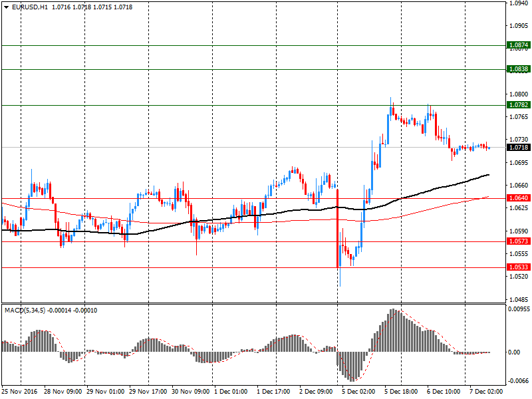This screenshot has height=399, width=532.
Task: Click the 30 Nov 09:00 time label
Action: [191, 392]
